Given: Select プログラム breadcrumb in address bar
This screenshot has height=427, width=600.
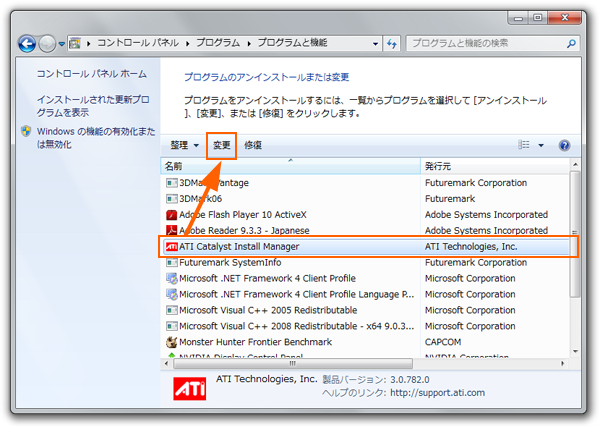Looking at the screenshot, I should click(x=218, y=43).
